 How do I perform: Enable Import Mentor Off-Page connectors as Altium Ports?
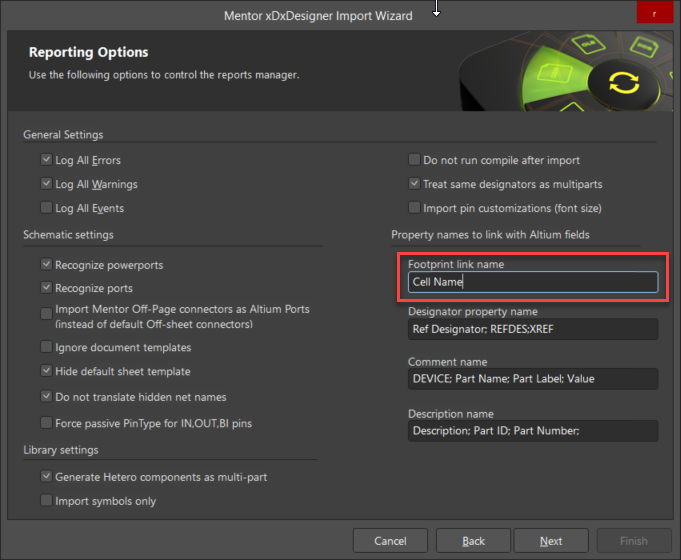click(x=46, y=314)
